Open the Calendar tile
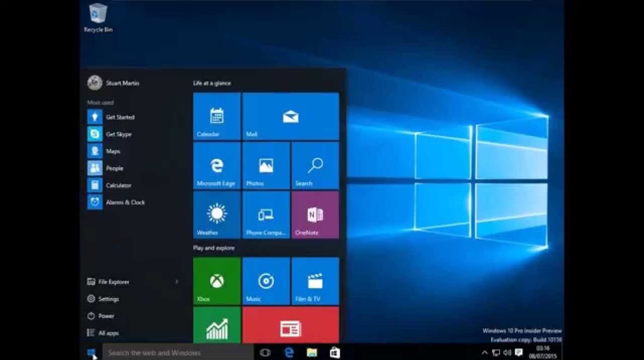 [217, 116]
